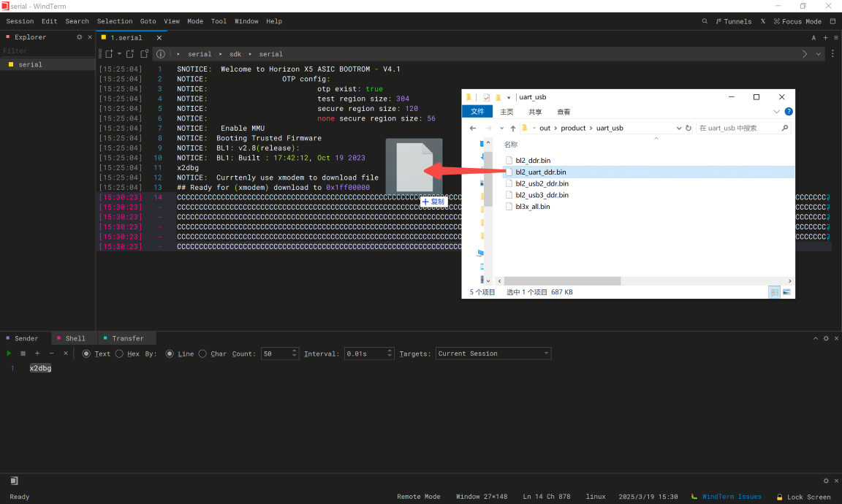Click the new session icon in the toolbar
Viewport: 842px width, 504px height.
pyautogui.click(x=109, y=53)
